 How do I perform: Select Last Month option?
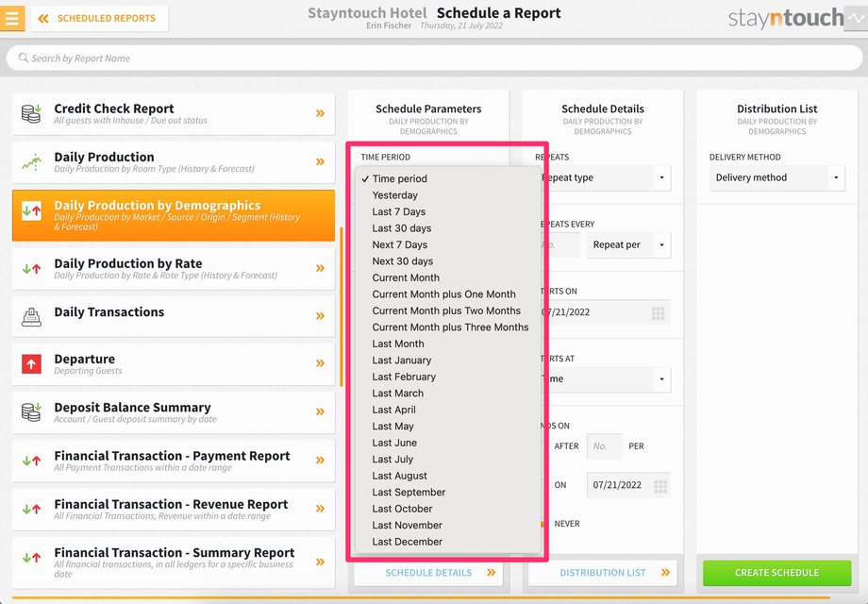(x=447, y=344)
